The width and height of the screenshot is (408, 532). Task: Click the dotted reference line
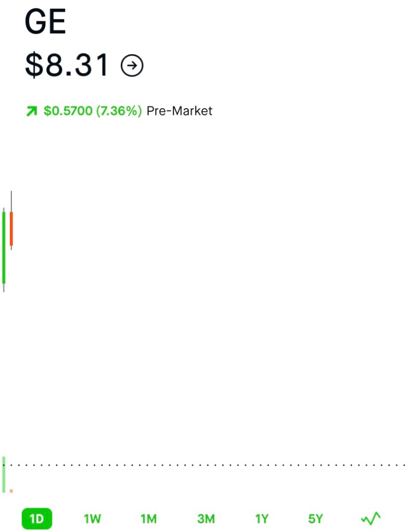pyautogui.click(x=208, y=465)
